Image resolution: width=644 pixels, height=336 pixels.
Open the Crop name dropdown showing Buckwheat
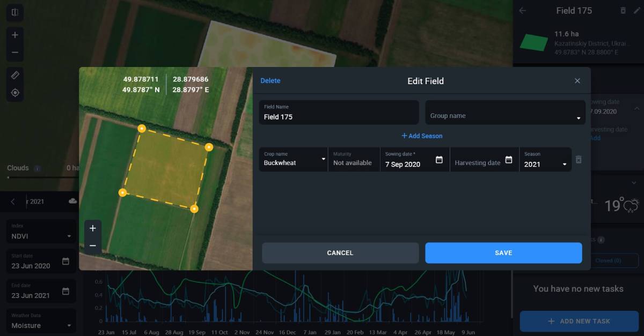(x=323, y=159)
